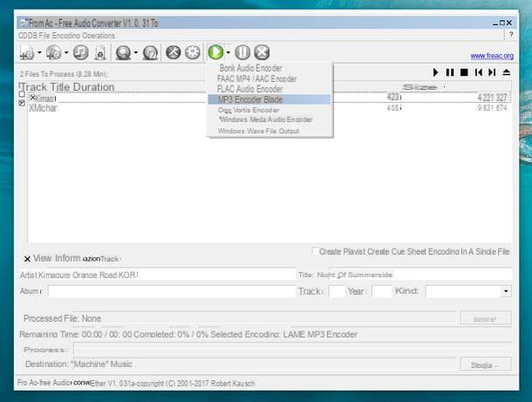Eject the disc with the eject icon
Screen dimensions: 532x402
pyautogui.click(x=506, y=72)
